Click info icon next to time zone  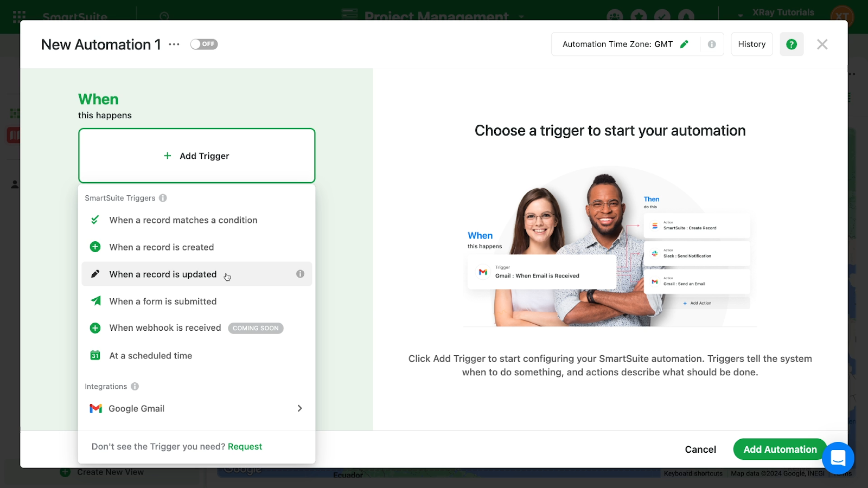tap(712, 44)
